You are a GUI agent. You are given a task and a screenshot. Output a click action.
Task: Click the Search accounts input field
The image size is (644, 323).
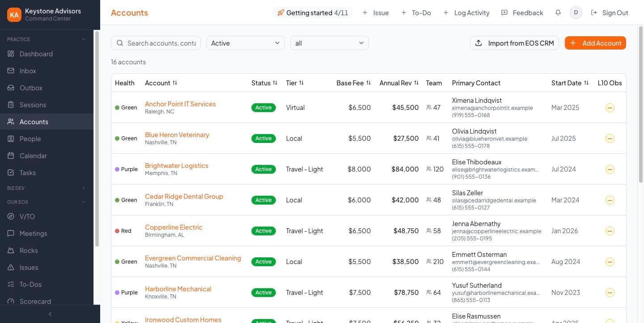[x=156, y=43]
